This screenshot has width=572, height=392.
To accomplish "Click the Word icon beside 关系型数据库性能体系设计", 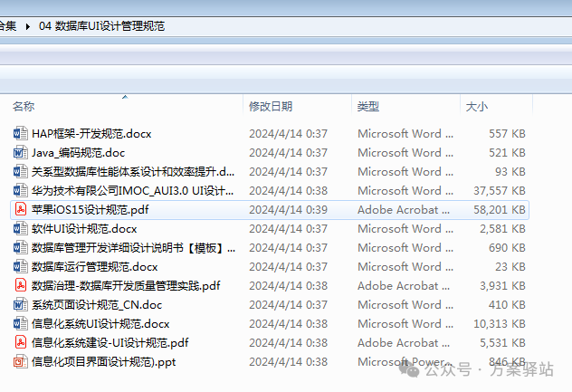I will pyautogui.click(x=21, y=171).
